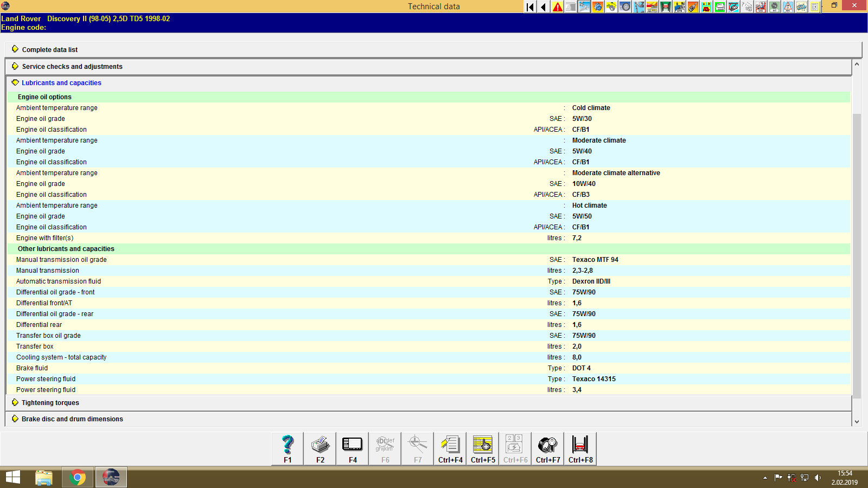The height and width of the screenshot is (488, 868).
Task: Open Chrome from the taskbar
Action: [x=78, y=477]
